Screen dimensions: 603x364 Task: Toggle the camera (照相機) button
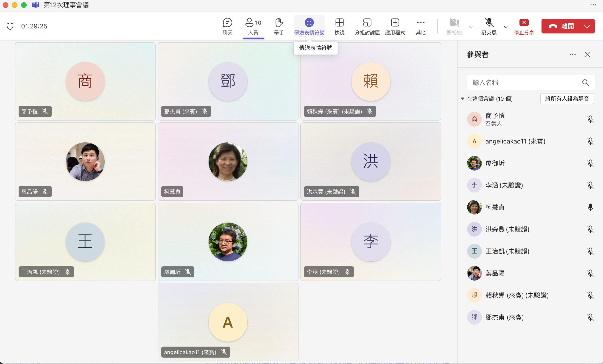point(454,26)
